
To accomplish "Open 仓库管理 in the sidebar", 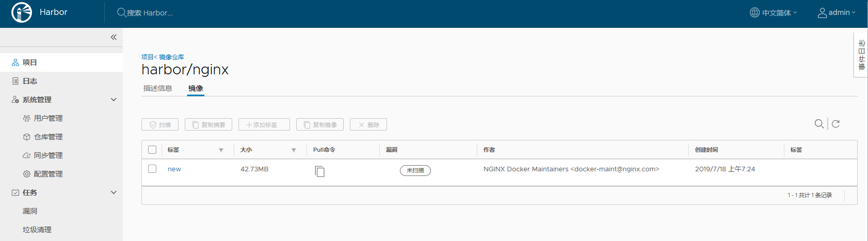I will [48, 137].
